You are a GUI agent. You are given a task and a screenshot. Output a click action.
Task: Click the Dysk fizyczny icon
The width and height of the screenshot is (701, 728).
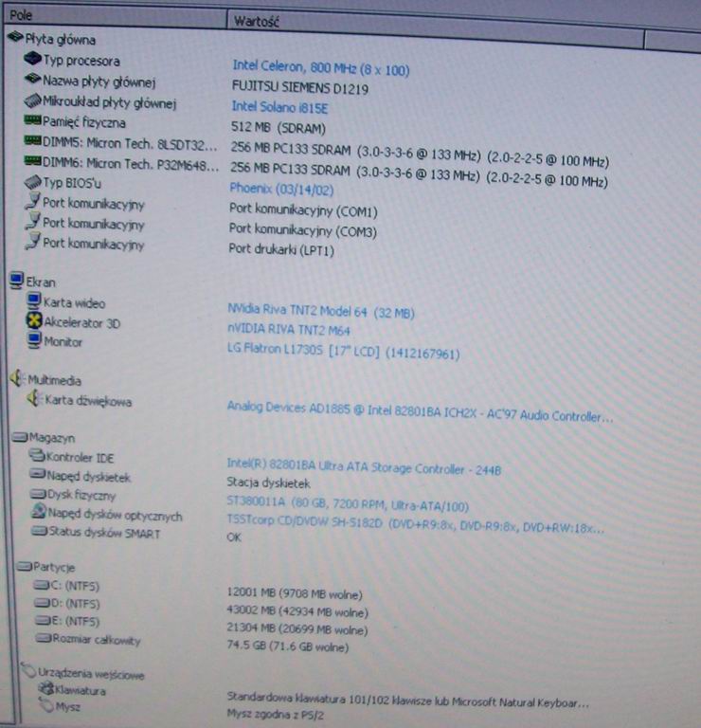38,494
